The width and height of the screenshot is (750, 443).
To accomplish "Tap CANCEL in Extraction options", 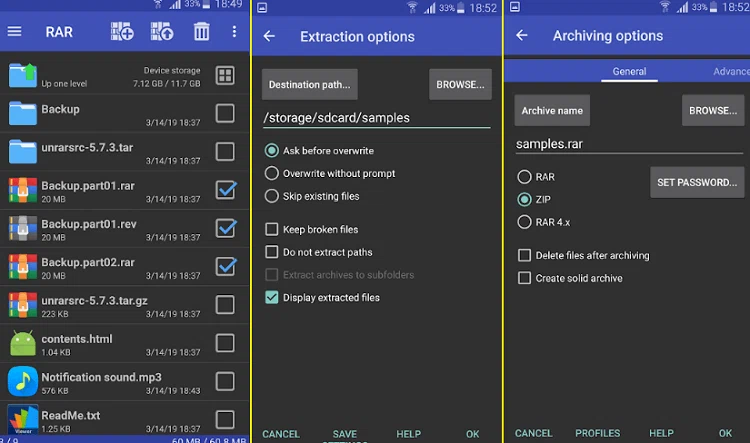I will [x=281, y=434].
